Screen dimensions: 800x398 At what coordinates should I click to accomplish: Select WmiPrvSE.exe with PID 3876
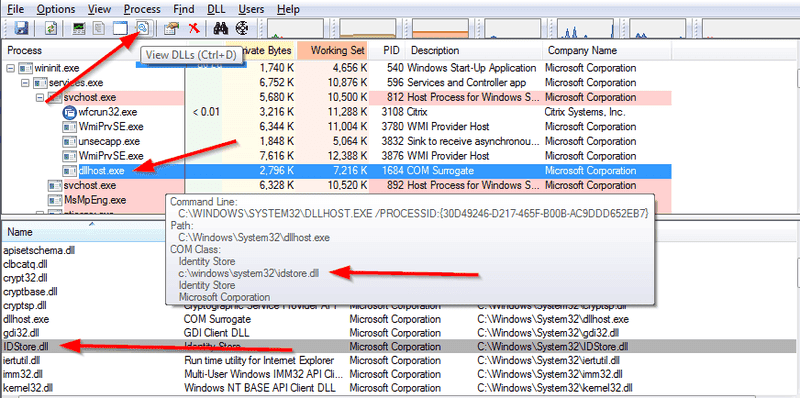click(x=111, y=156)
